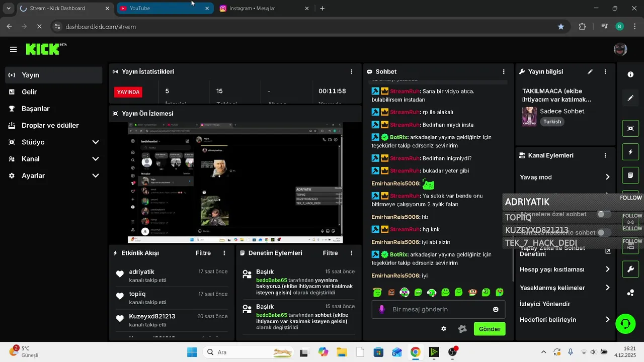Select the adriyatik follow event row
Image resolution: width=644 pixels, height=362 pixels.
click(x=172, y=276)
